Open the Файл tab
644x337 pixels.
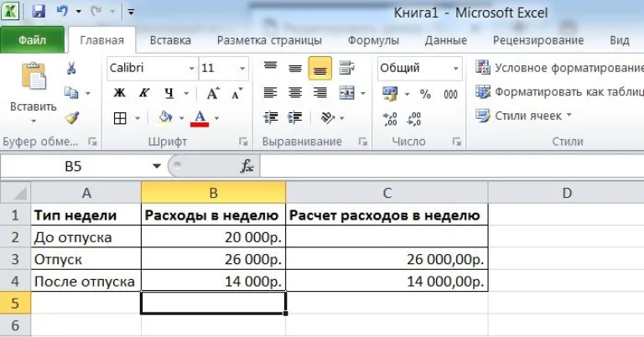point(33,40)
